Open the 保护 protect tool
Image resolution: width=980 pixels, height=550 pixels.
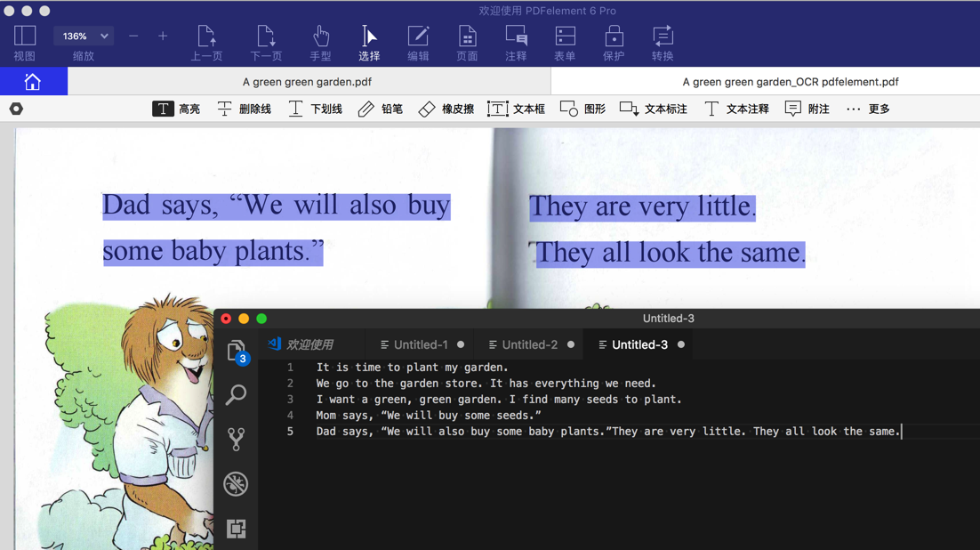click(x=614, y=43)
